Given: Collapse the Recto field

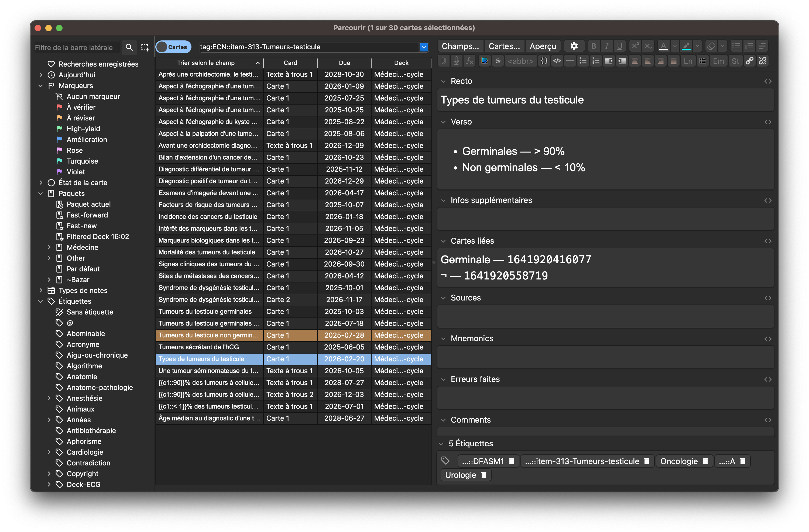Looking at the screenshot, I should pos(443,81).
